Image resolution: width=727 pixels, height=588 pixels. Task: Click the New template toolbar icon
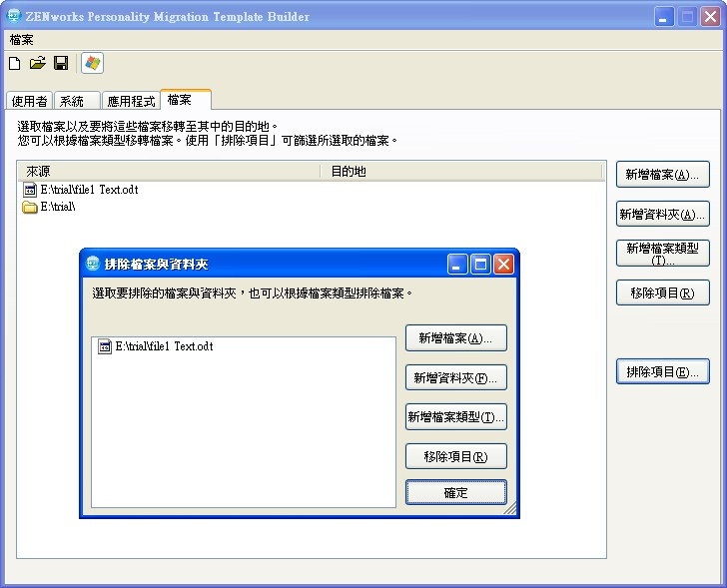coord(14,63)
